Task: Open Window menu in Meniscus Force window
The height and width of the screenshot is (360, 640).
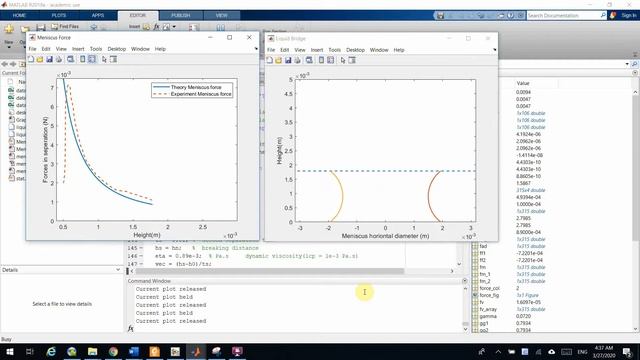Action: pyautogui.click(x=140, y=49)
